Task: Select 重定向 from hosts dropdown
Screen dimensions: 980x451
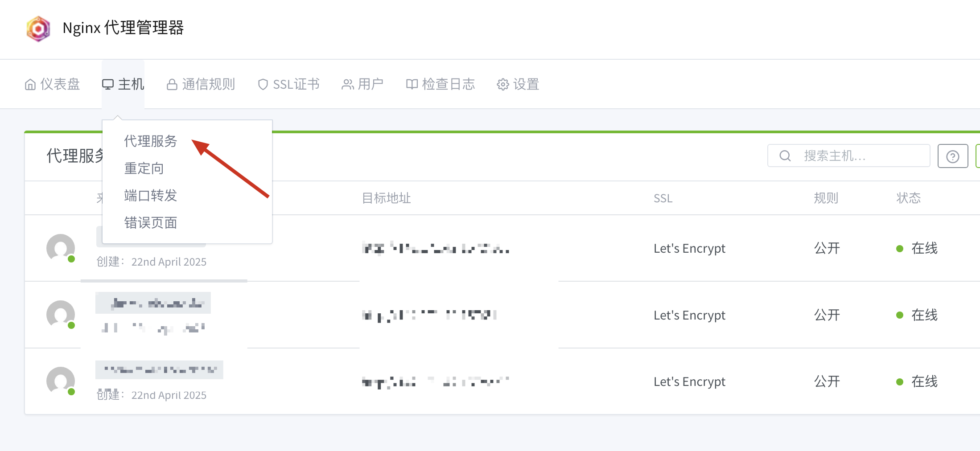Action: pyautogui.click(x=144, y=168)
